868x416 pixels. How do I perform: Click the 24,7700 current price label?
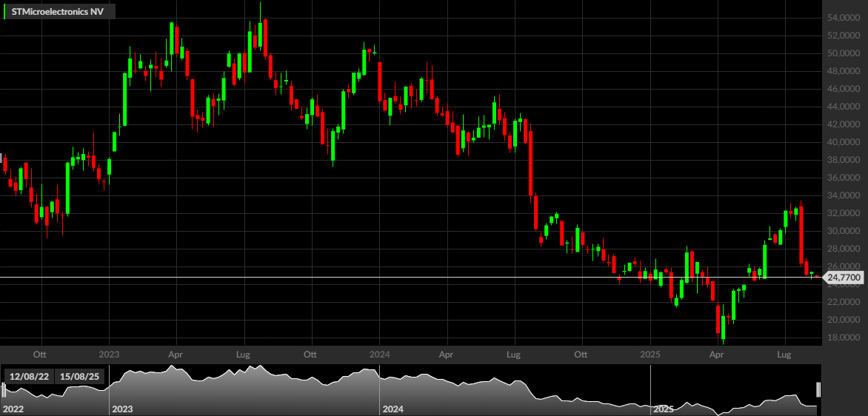[x=845, y=277]
